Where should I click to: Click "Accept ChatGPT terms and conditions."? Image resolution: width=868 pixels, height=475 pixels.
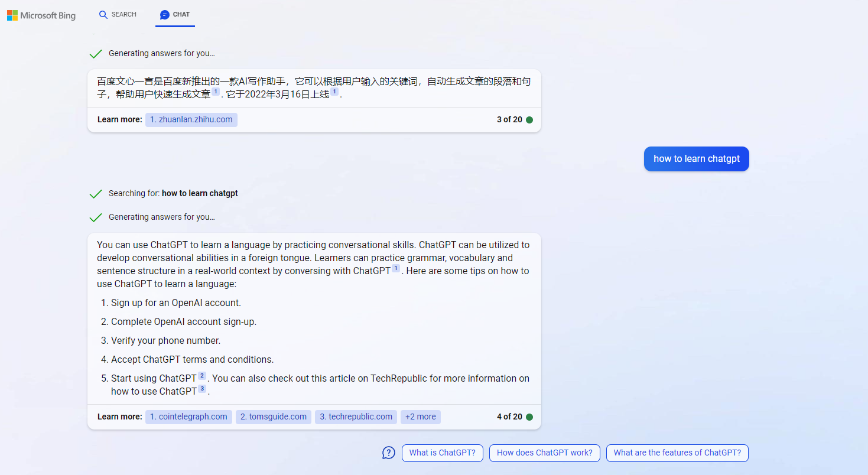[x=192, y=359]
